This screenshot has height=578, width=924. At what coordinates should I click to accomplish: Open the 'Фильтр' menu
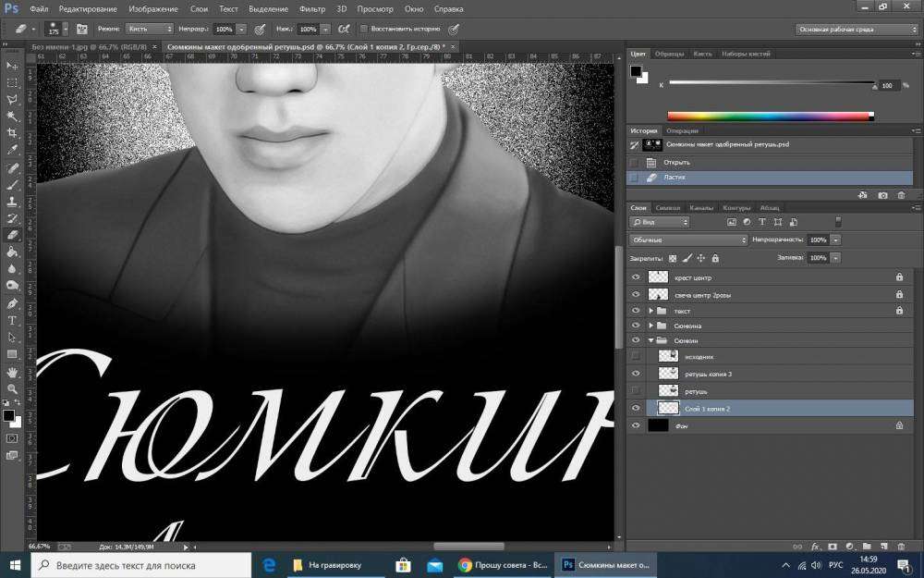312,8
